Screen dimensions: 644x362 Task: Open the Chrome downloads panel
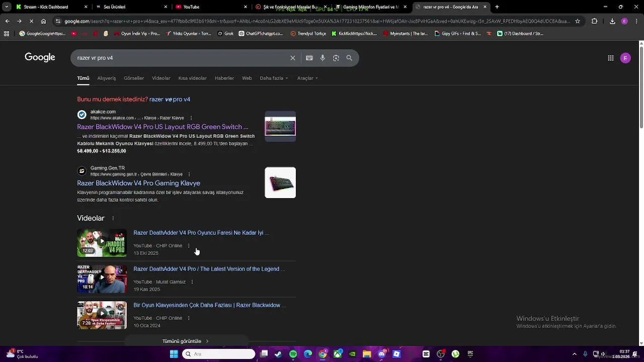(x=612, y=21)
